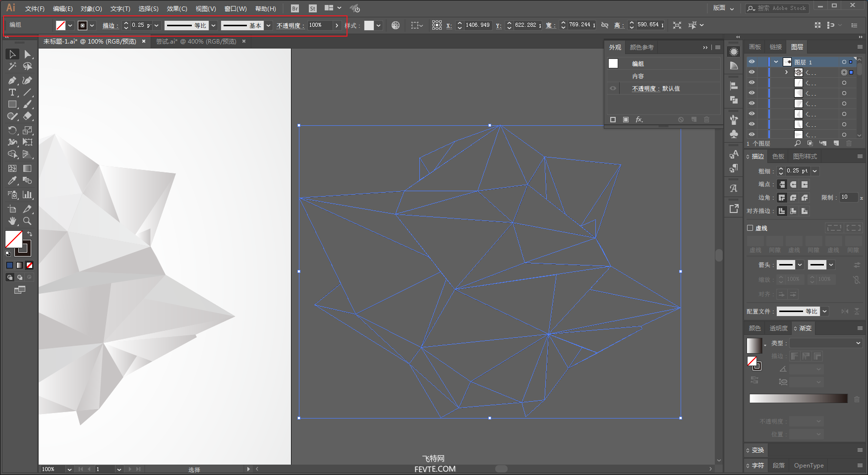Select the Shape Builder tool
The width and height of the screenshot is (868, 475).
(12, 155)
